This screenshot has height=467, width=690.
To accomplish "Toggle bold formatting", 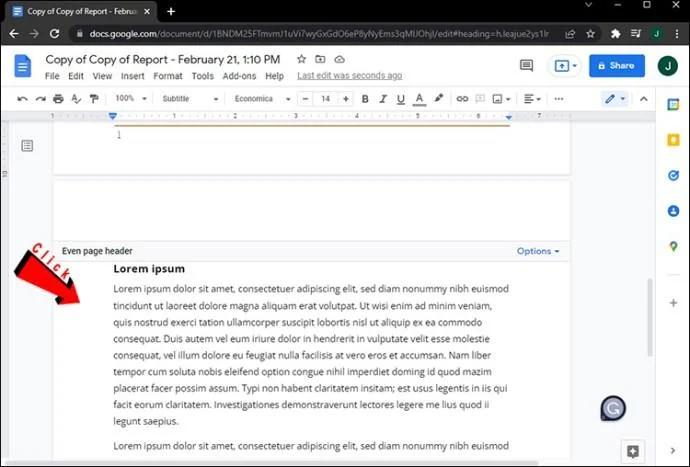I will [x=365, y=99].
